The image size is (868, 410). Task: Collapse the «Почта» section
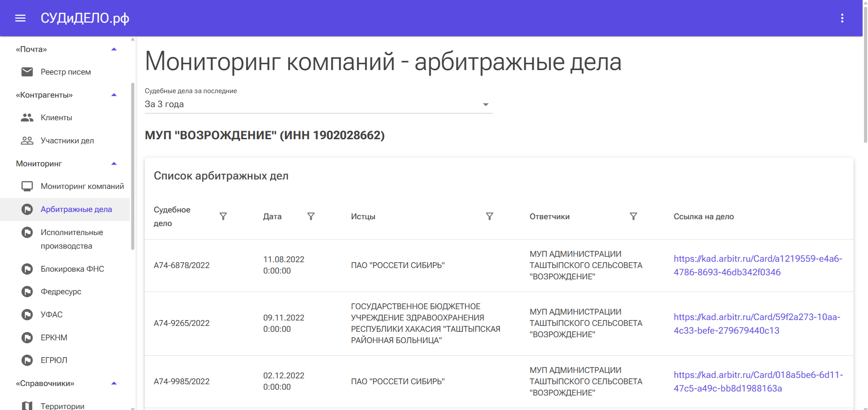114,48
